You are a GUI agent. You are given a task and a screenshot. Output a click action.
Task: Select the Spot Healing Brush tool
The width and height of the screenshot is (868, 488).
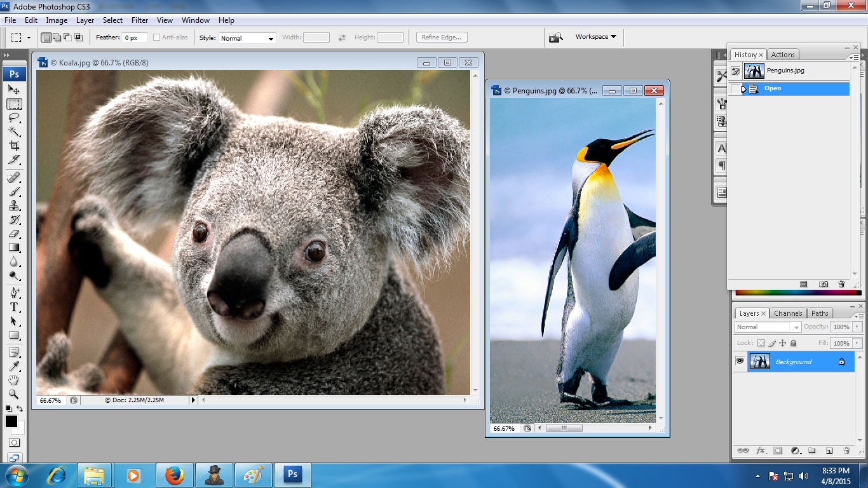click(14, 177)
